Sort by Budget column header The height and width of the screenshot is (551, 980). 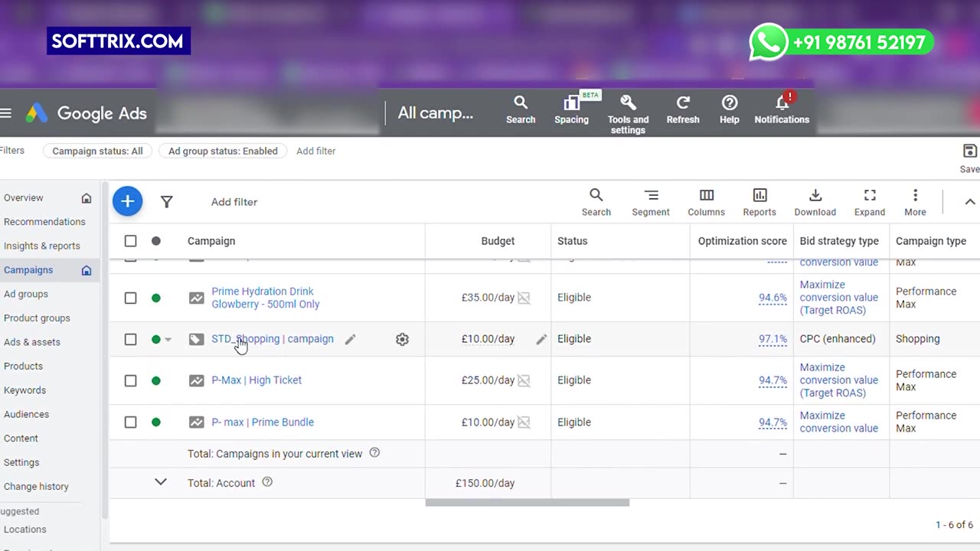coord(498,241)
